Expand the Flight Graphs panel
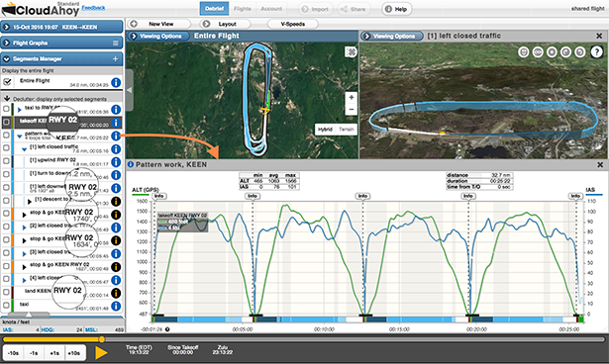This screenshot has width=609, height=364. pos(6,44)
